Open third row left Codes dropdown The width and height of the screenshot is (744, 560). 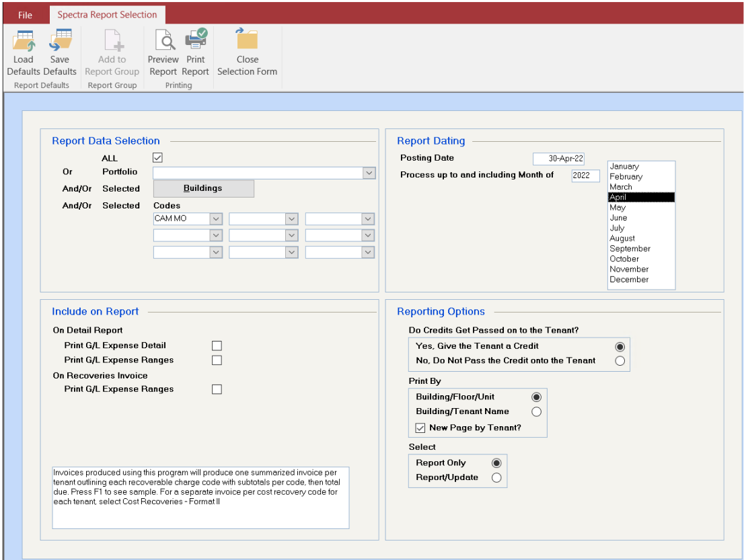(216, 252)
